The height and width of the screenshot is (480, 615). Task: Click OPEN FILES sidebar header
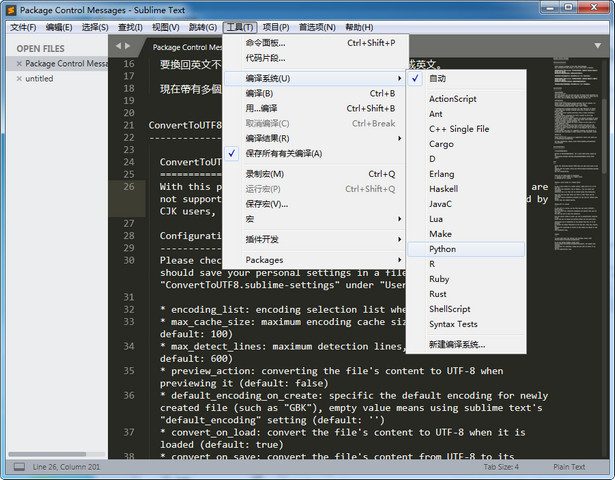point(40,49)
